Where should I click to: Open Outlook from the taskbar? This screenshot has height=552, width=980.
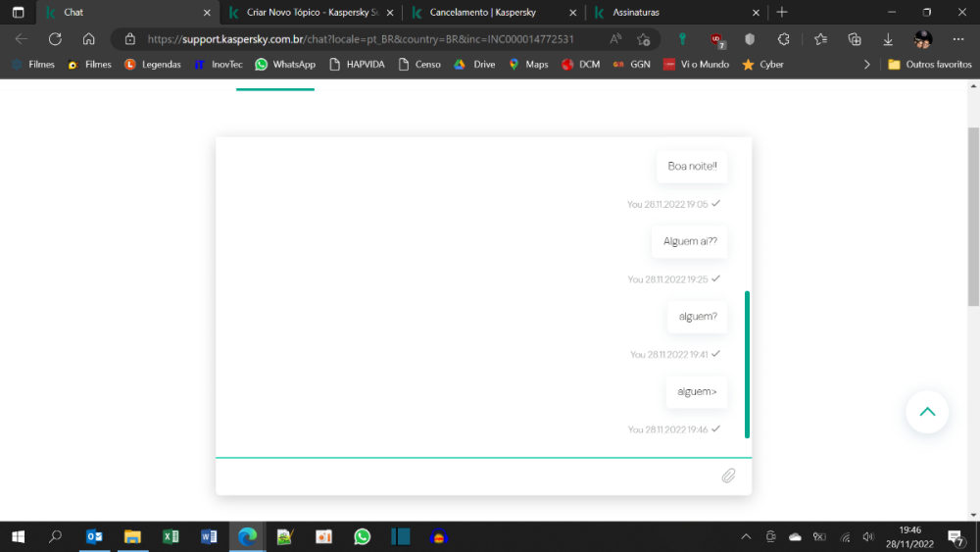pyautogui.click(x=94, y=537)
